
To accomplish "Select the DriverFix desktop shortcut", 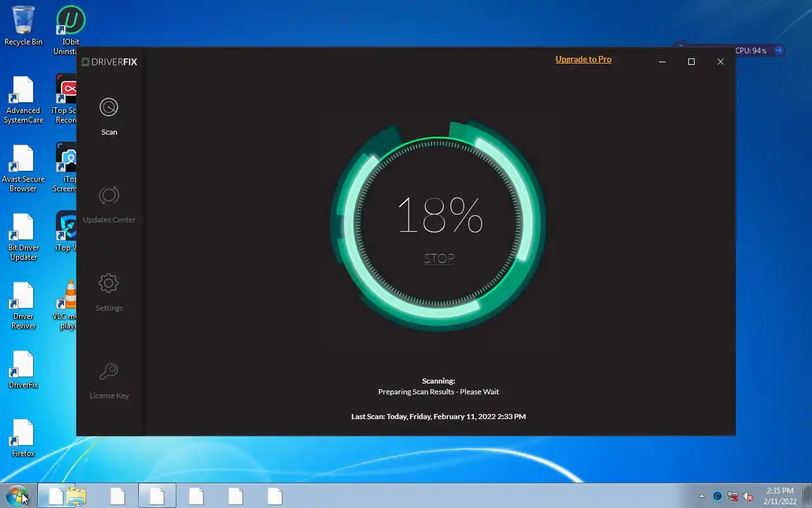I will (x=23, y=370).
